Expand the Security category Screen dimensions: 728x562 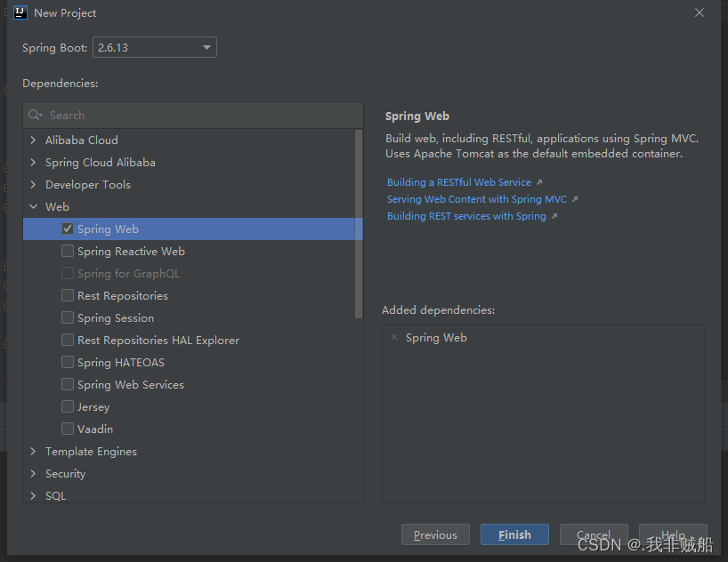click(33, 473)
